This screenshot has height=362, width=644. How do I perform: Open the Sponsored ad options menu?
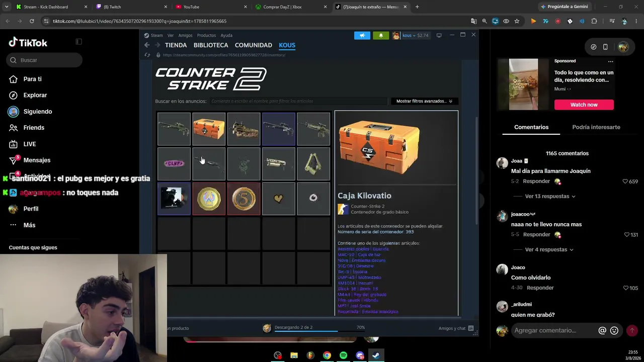tap(610, 61)
